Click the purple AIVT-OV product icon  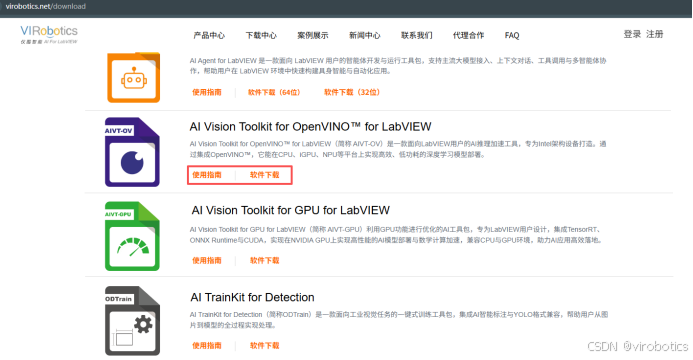(x=132, y=152)
